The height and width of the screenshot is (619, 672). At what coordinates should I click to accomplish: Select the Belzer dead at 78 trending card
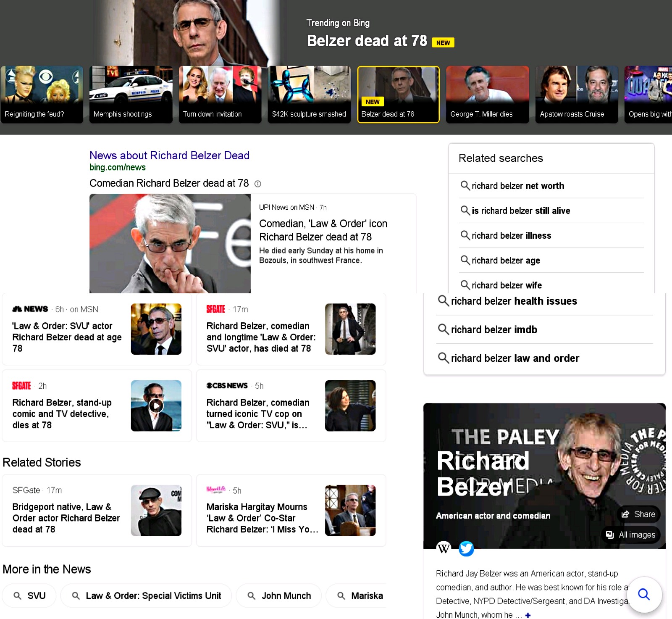(x=398, y=95)
